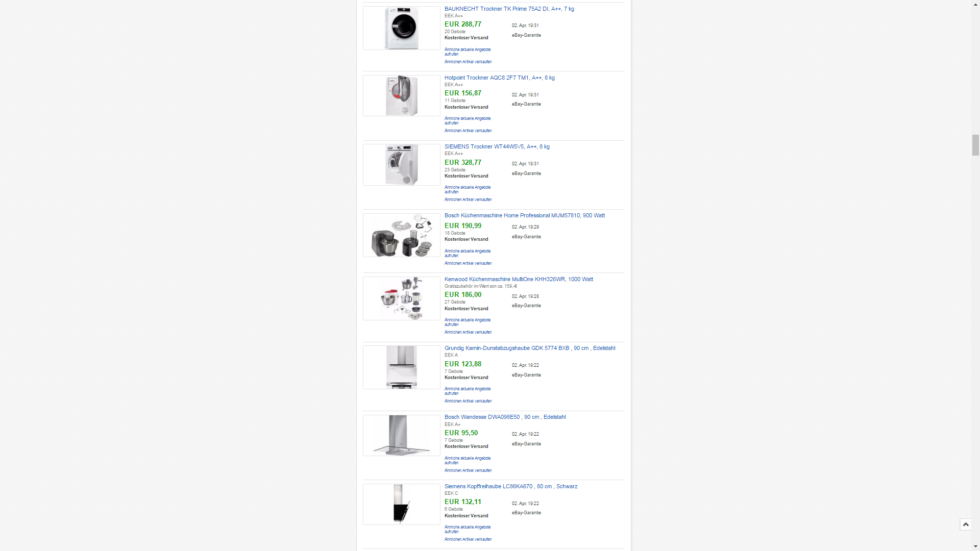
Task: Open the BAUKNECHT Trockner TK Prime title link
Action: click(509, 9)
